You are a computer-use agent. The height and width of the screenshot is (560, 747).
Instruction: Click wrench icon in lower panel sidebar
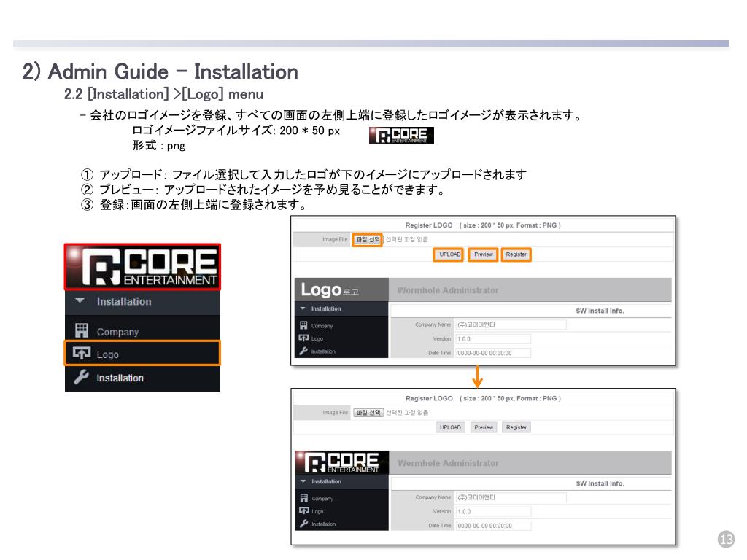click(304, 524)
